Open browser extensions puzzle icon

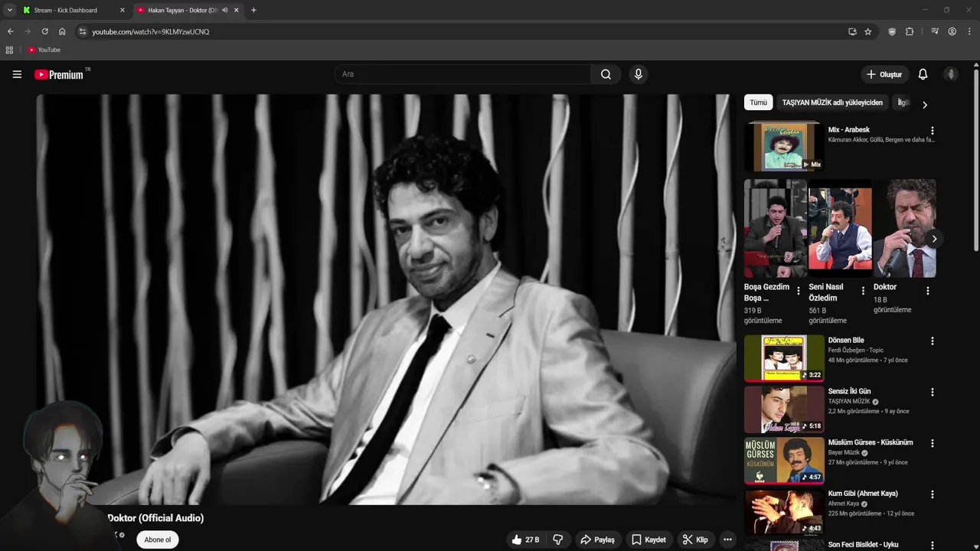click(910, 31)
